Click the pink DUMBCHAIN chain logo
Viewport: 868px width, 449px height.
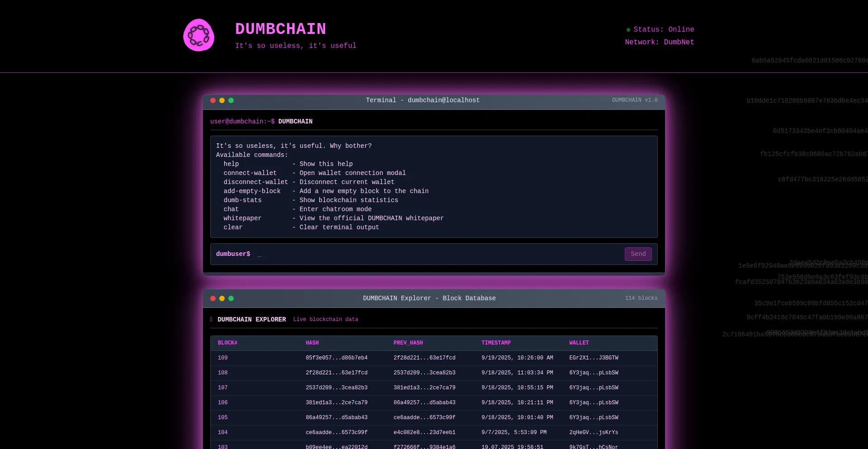click(198, 35)
